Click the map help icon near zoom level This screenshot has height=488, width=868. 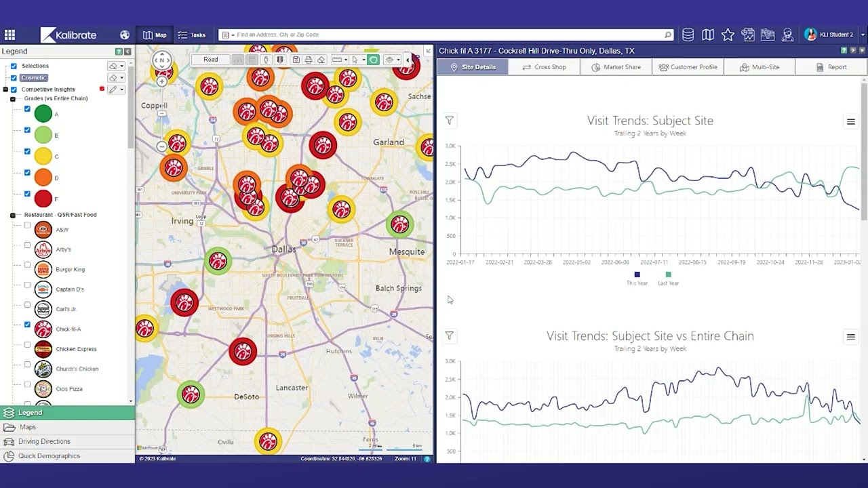[427, 459]
